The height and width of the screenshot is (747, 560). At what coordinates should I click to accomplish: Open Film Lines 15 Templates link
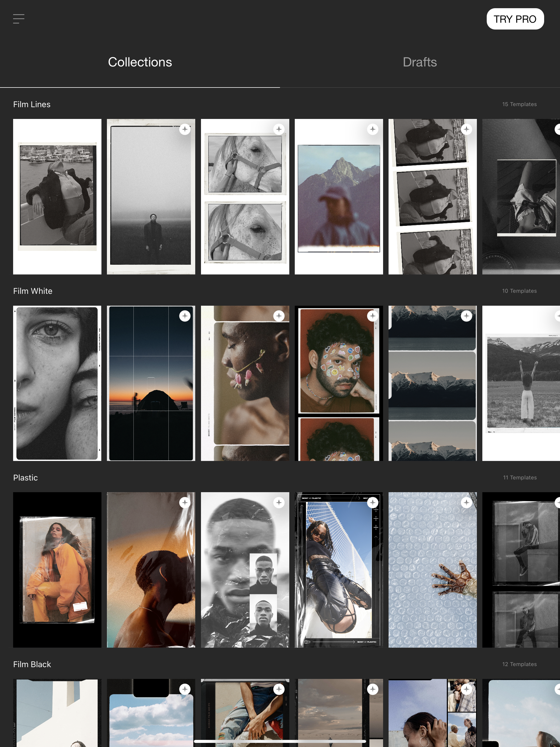pos(519,104)
